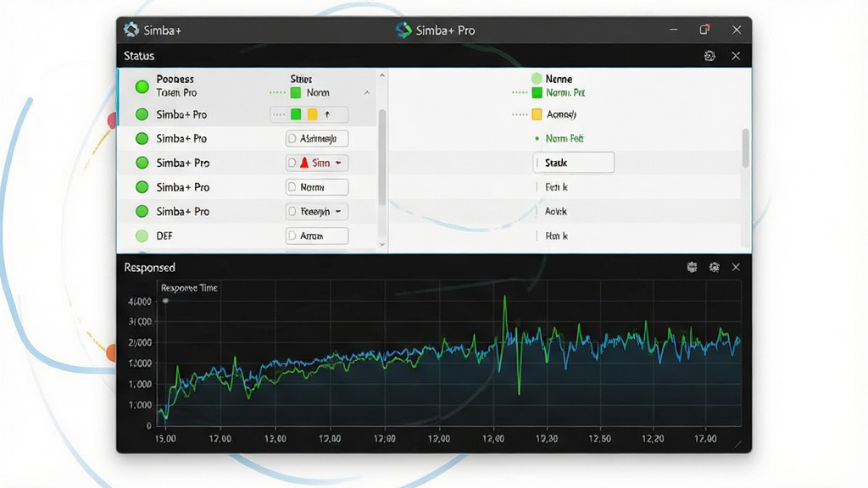Screen dimensions: 868x488
Task: Minimize the Simba+ Pro window
Action: tap(673, 30)
